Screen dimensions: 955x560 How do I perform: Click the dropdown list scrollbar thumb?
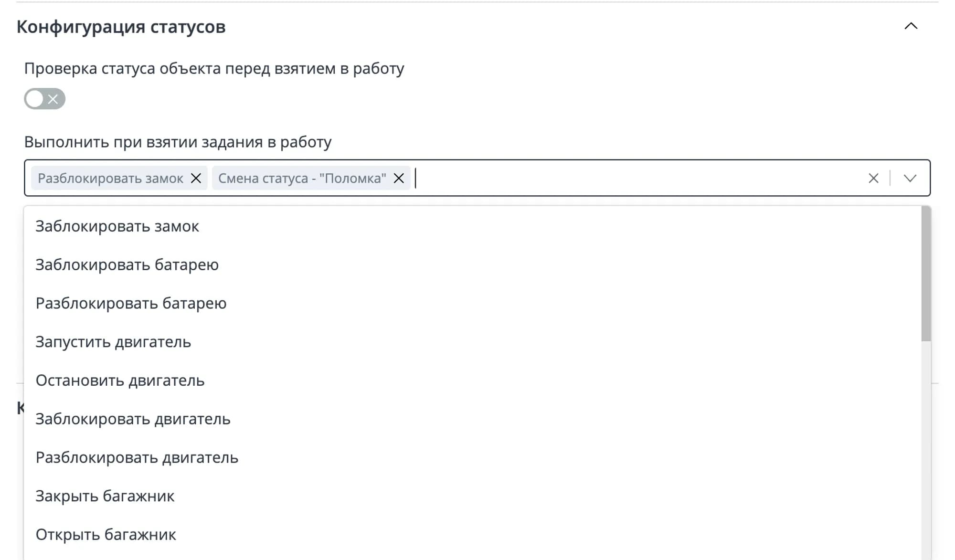pos(926,274)
